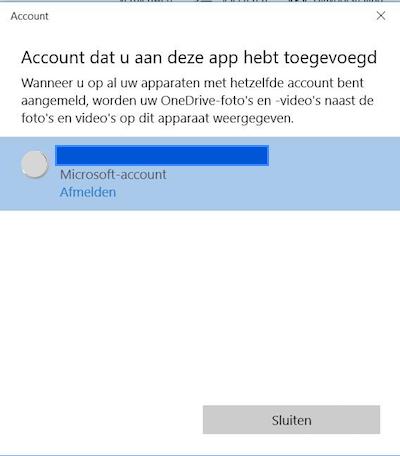Click the empty area left of Sluiten

101,420
